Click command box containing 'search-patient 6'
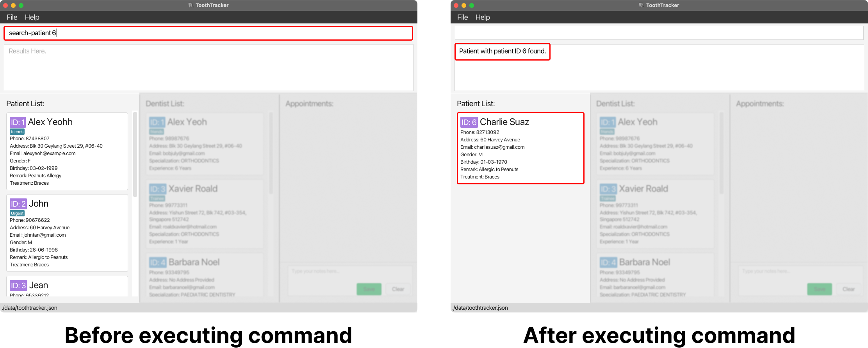The height and width of the screenshot is (348, 868). coord(208,33)
